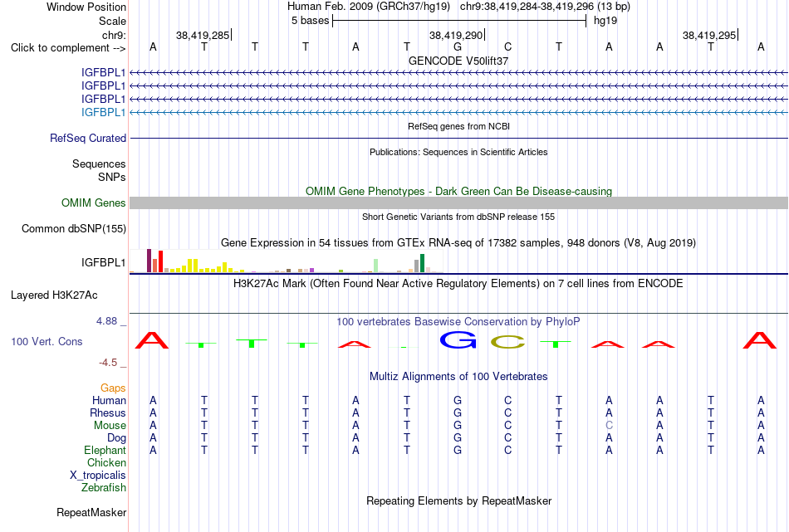The image size is (789, 532).
Task: Open 'Publications: Sequences in Scientific Articles' title
Action: (x=458, y=152)
